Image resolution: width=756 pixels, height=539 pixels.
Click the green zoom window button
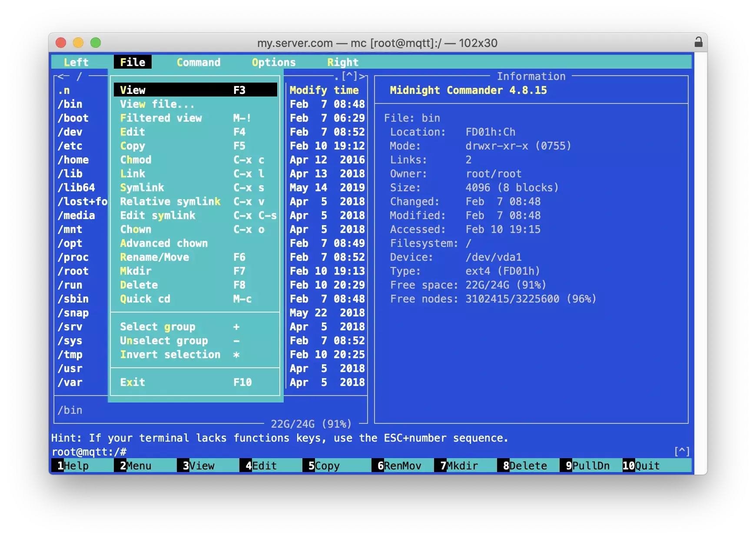[96, 43]
